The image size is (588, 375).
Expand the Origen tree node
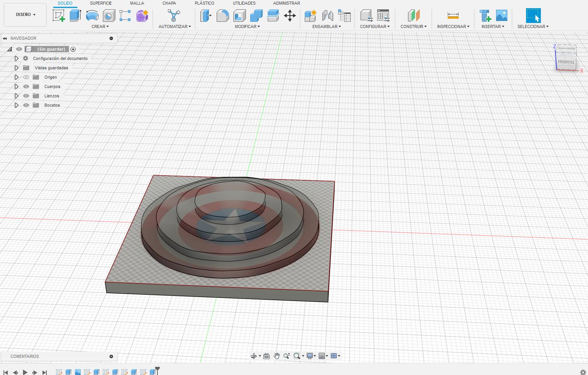pos(16,77)
